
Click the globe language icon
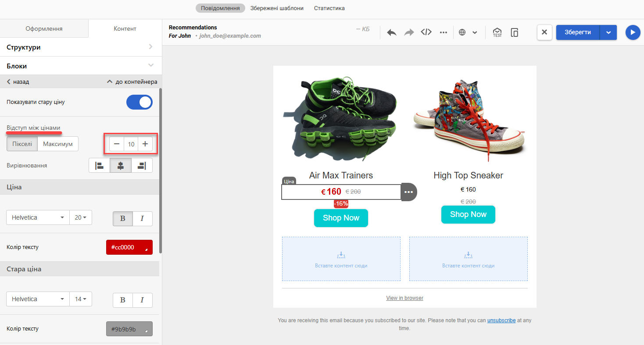(x=462, y=32)
